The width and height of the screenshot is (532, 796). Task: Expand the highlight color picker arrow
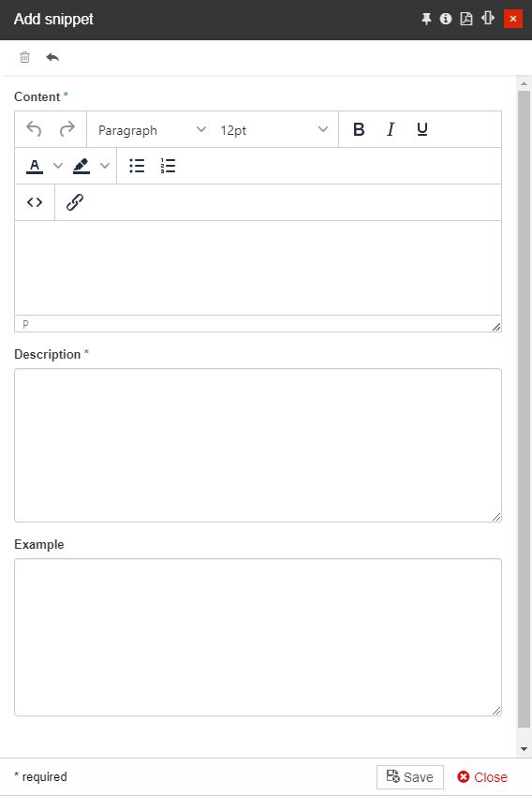105,166
